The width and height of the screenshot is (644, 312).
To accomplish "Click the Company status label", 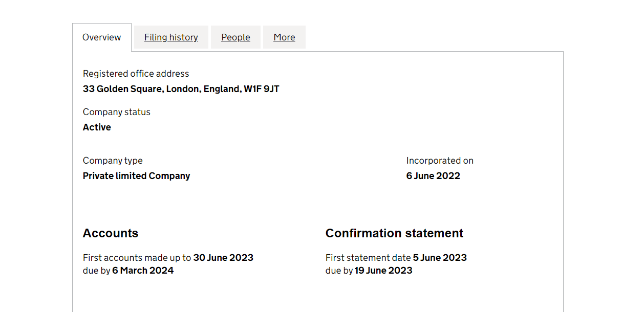I will (117, 112).
